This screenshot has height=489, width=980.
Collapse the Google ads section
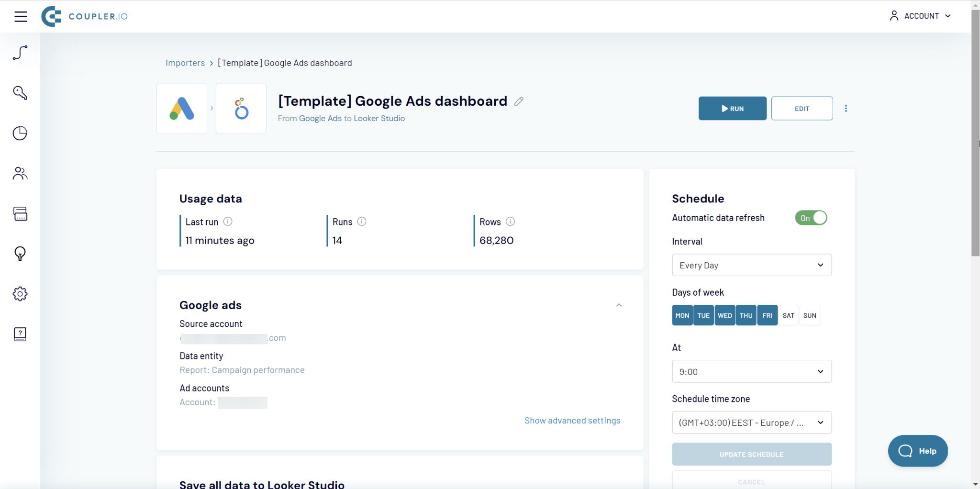pos(618,305)
